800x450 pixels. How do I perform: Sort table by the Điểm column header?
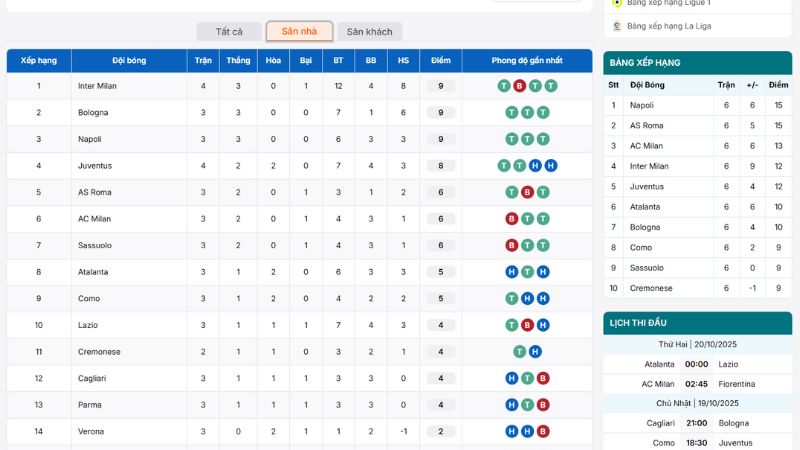coord(440,61)
